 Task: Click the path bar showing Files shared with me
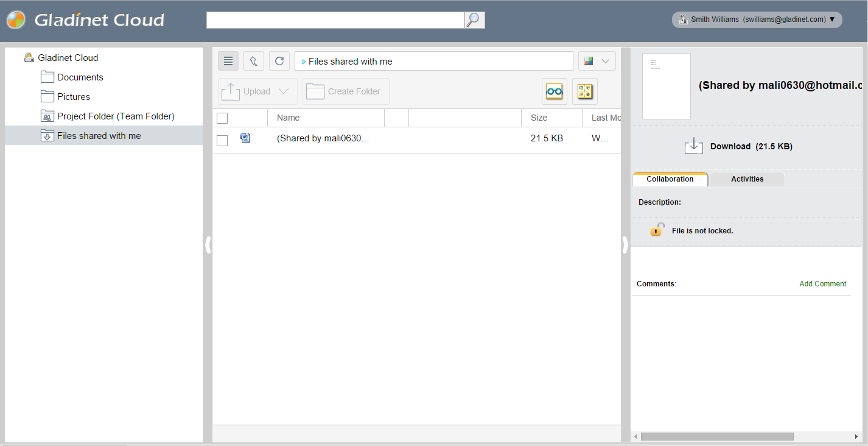(x=434, y=61)
